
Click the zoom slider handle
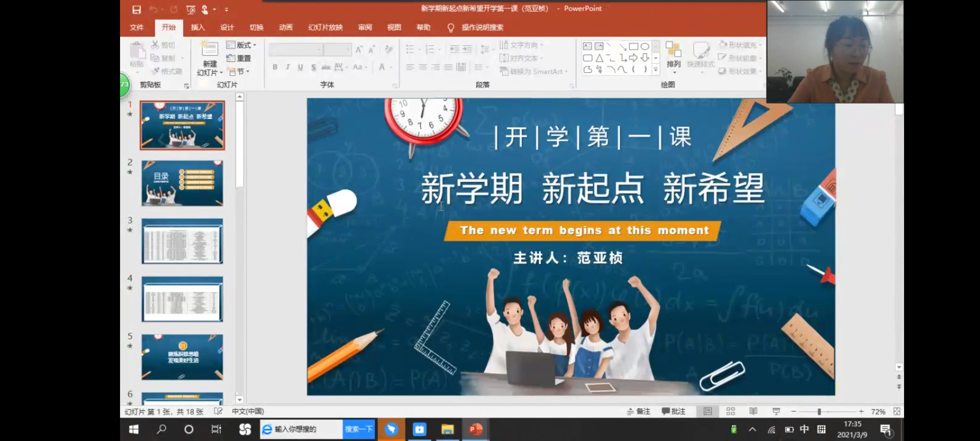click(x=819, y=412)
